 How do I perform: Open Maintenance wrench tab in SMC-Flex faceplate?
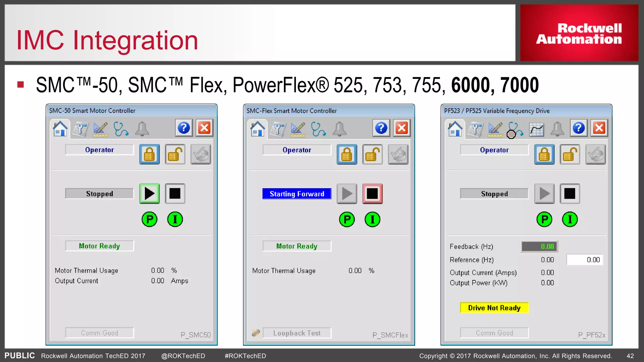tap(278, 129)
